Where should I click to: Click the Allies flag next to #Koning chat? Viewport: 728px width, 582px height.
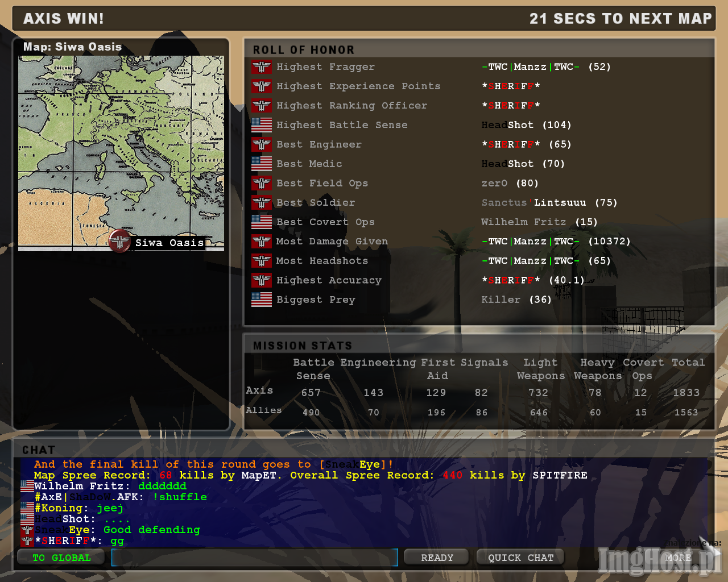[27, 508]
